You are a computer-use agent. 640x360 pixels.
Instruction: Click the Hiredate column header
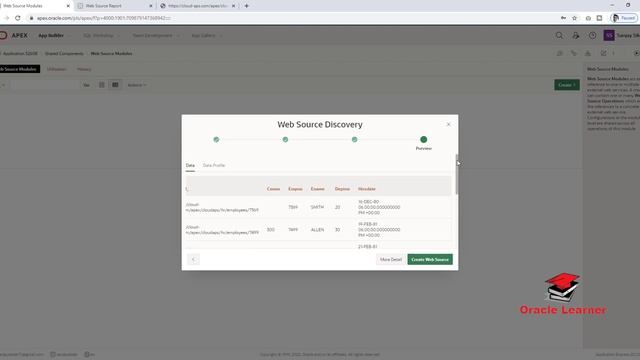[x=367, y=189]
